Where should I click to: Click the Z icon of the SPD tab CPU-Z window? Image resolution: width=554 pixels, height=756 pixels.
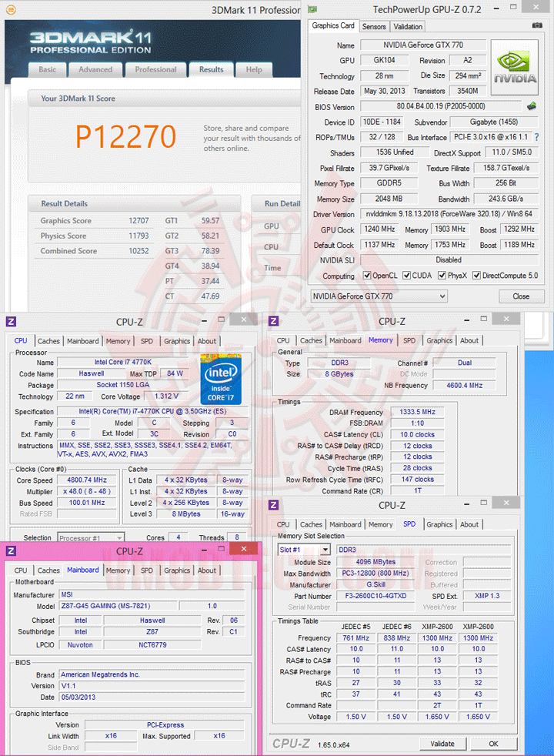(x=274, y=505)
